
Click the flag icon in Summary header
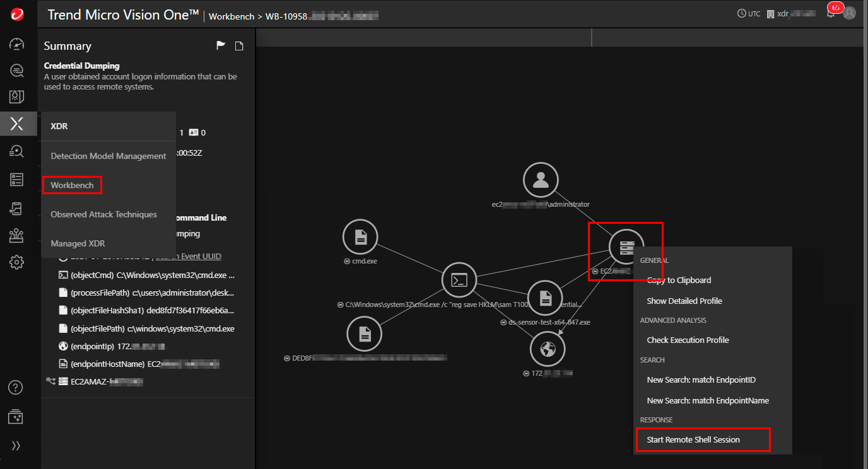coord(221,45)
